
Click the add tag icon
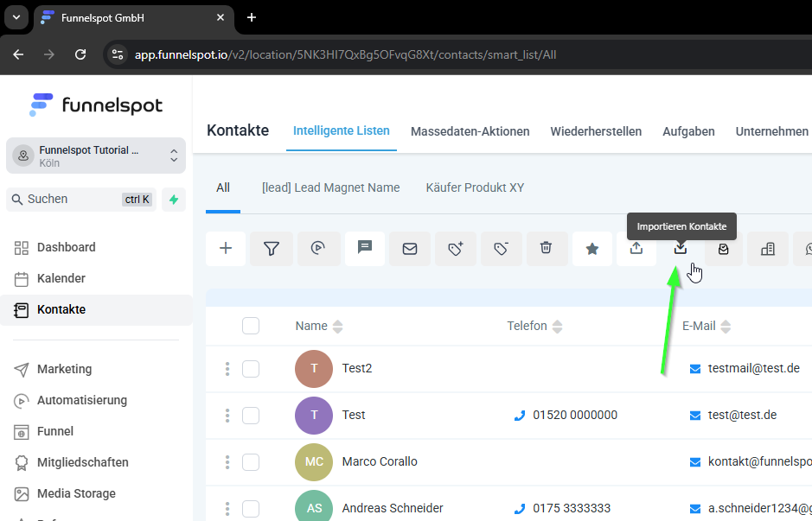(x=455, y=249)
